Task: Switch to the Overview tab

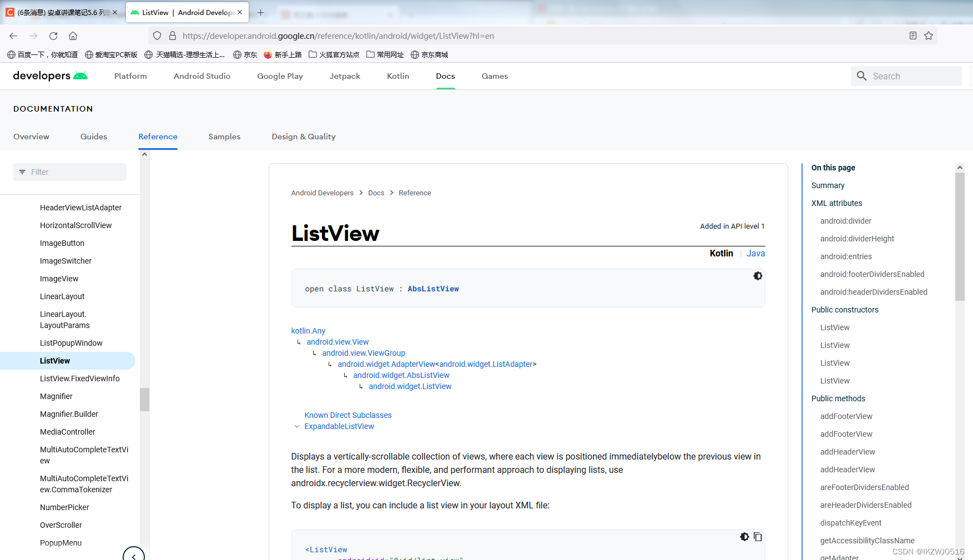Action: pos(31,137)
